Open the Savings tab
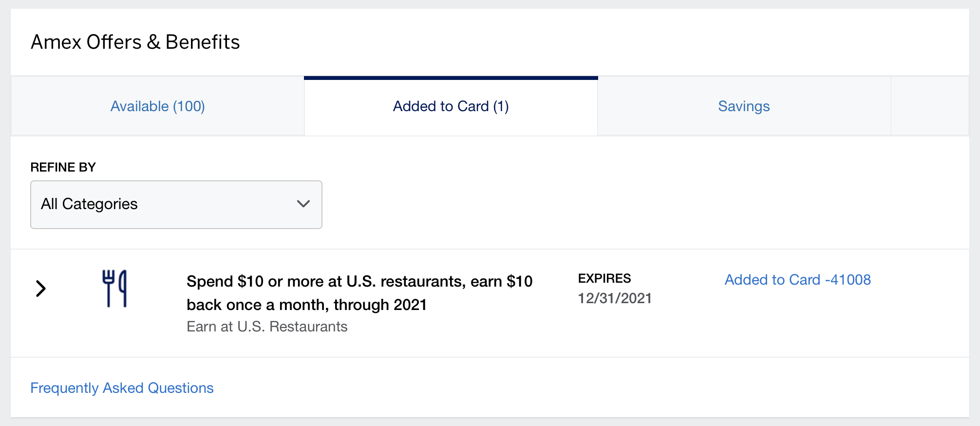Viewport: 980px width, 426px height. (743, 106)
